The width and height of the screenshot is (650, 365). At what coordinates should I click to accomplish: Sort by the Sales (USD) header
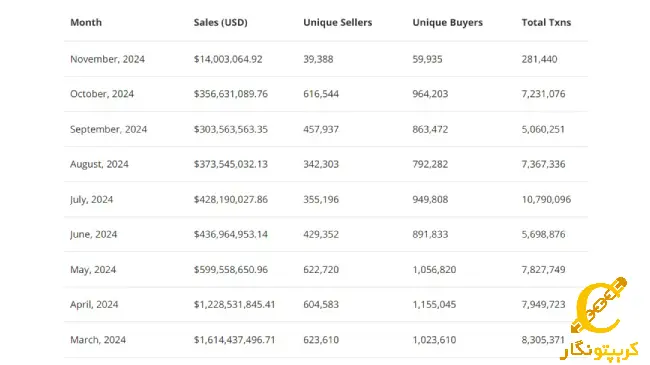click(221, 22)
